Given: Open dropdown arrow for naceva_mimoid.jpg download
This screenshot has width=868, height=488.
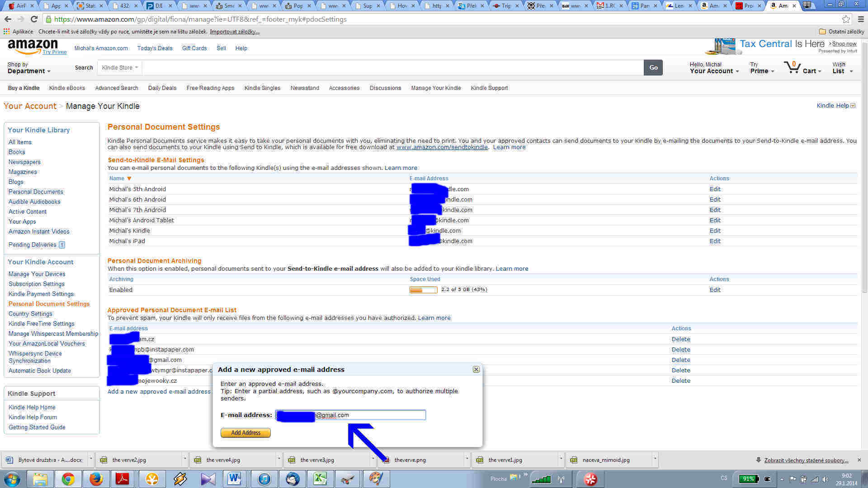Looking at the screenshot, I should click(x=655, y=460).
